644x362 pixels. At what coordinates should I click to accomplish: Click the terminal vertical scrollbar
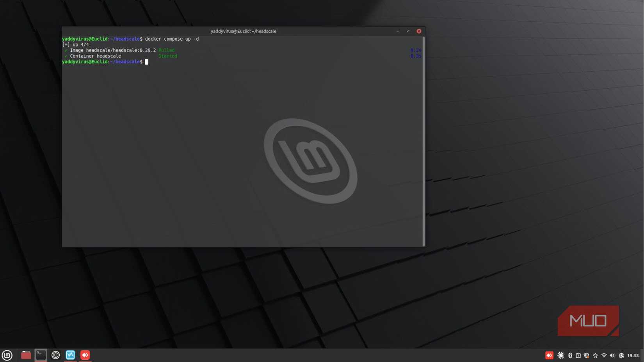[x=423, y=141]
